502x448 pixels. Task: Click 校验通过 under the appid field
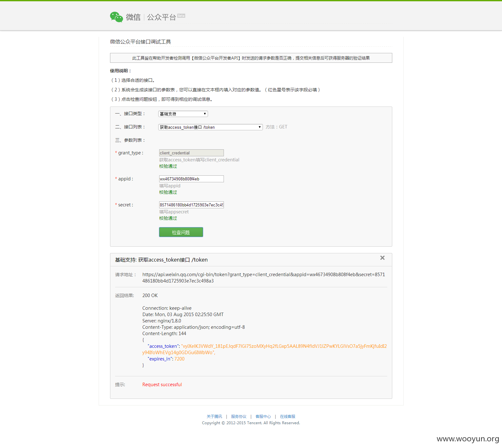pos(168,192)
